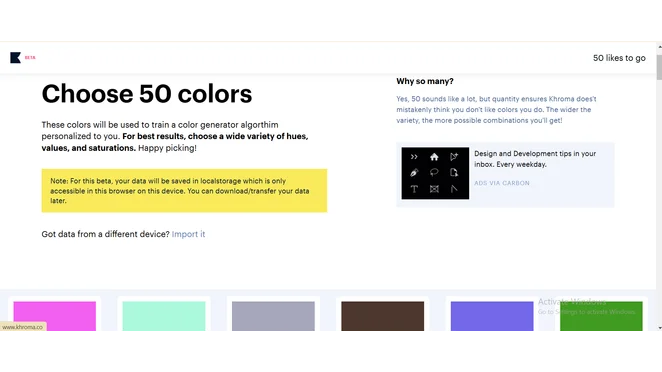Click the document icon in the ad image
The image size is (662, 372).
(x=454, y=173)
